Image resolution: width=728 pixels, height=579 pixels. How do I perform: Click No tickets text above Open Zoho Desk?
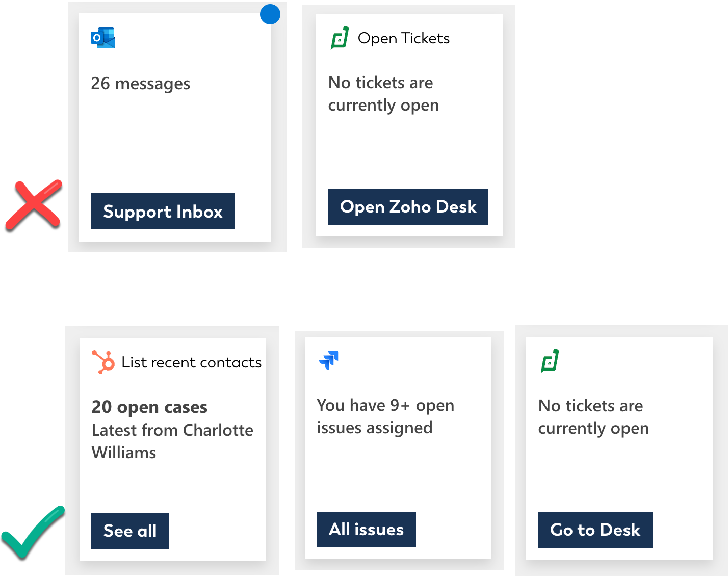pyautogui.click(x=383, y=94)
